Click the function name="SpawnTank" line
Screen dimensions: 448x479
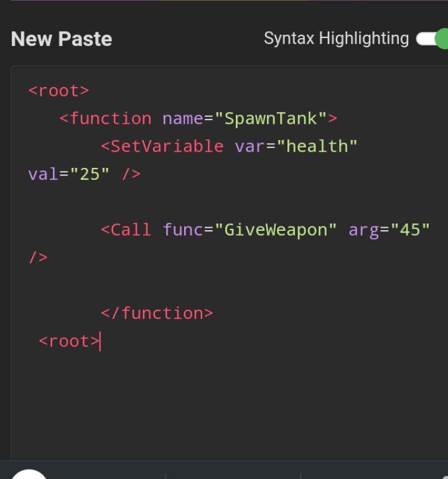click(198, 119)
